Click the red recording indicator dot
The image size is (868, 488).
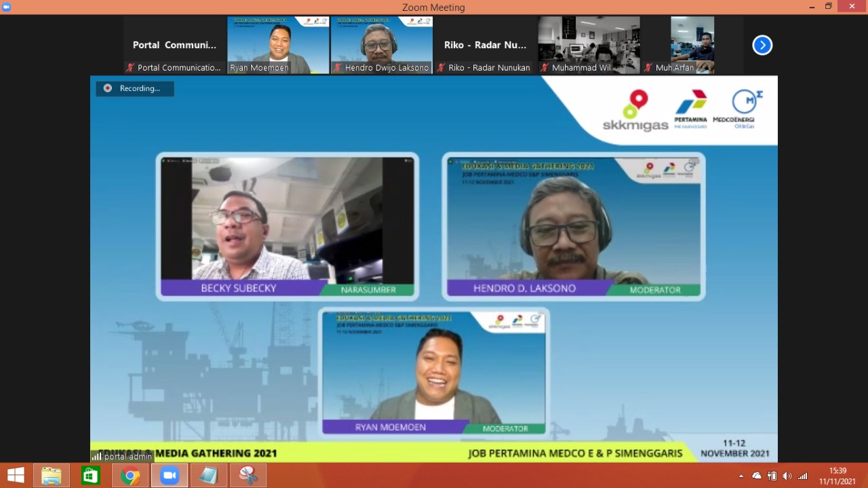point(107,88)
